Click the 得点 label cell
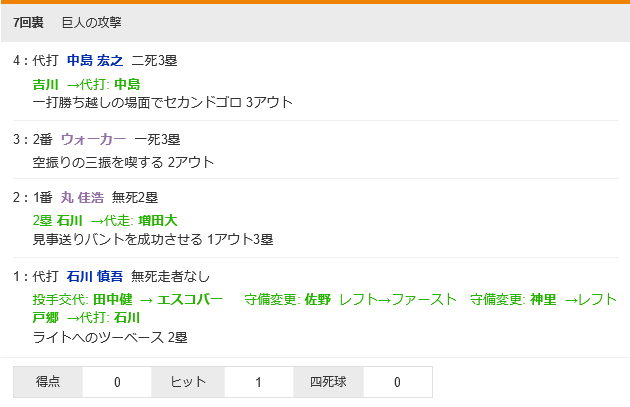Screen dimensions: 630x407 49,382
